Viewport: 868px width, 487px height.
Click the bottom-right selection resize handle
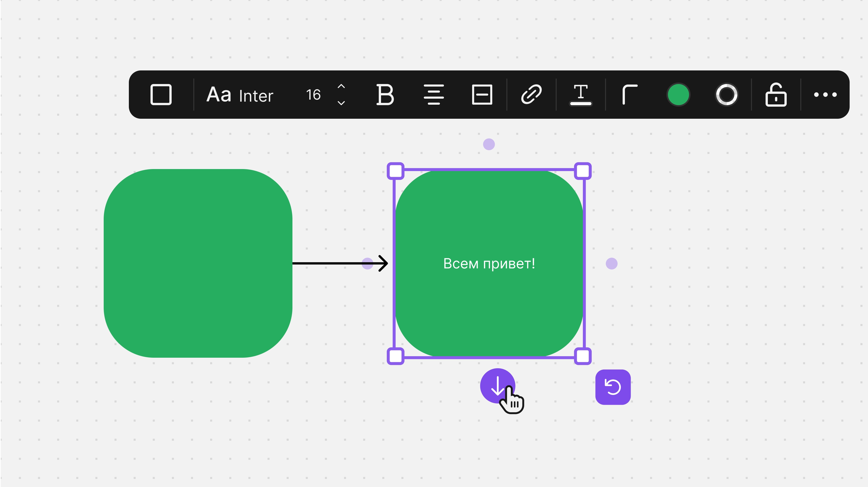[x=583, y=356]
